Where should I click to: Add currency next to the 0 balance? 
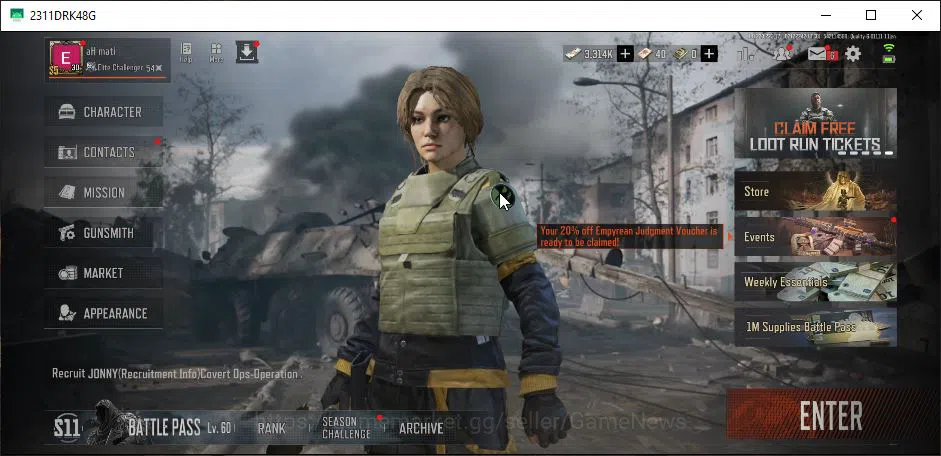pyautogui.click(x=709, y=54)
